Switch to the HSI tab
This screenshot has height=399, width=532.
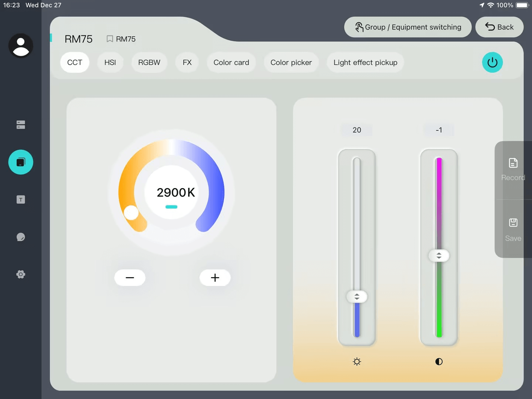pyautogui.click(x=110, y=62)
